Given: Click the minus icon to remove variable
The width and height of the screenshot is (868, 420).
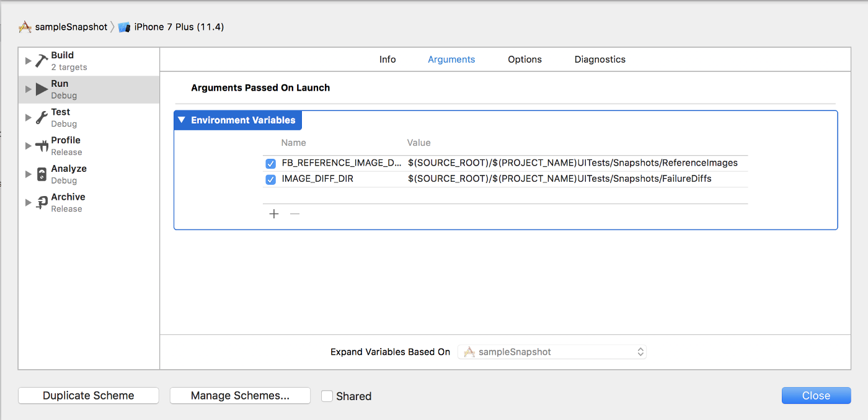Looking at the screenshot, I should click(295, 214).
